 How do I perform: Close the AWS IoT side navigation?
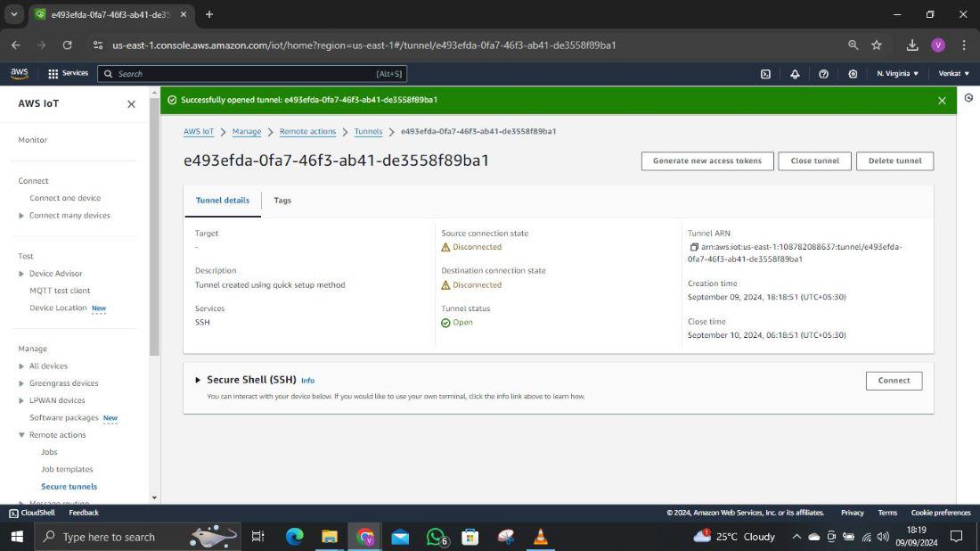(x=131, y=103)
